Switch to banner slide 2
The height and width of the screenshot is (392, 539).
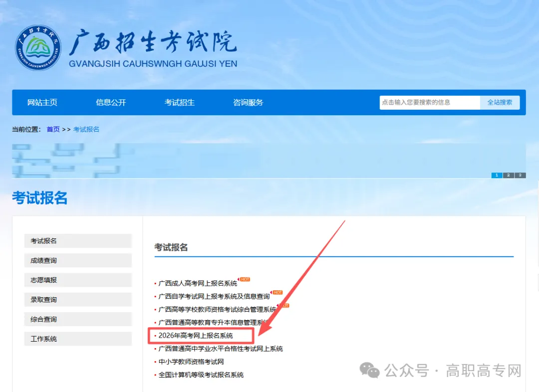pyautogui.click(x=509, y=175)
